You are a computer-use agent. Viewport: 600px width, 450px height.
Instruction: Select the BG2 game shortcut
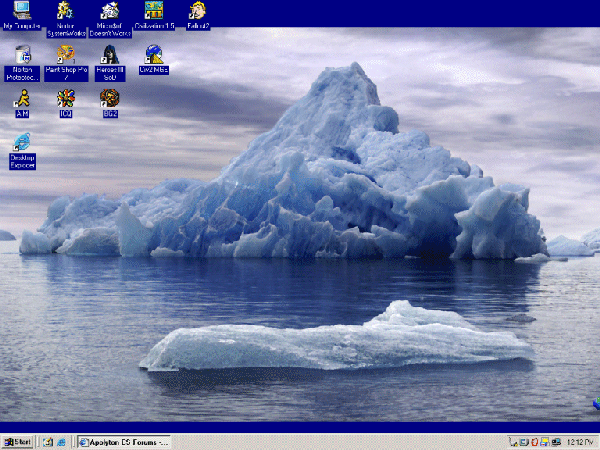[x=110, y=98]
